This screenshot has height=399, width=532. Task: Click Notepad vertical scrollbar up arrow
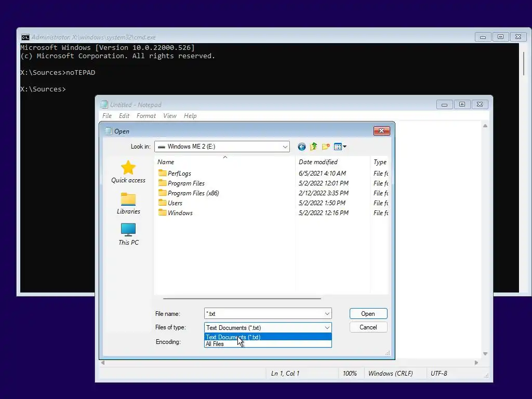pos(485,126)
